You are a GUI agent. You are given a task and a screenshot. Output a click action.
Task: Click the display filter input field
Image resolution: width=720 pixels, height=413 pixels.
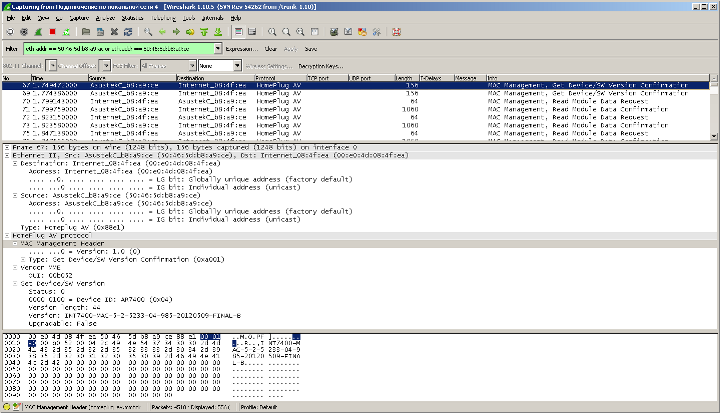click(118, 49)
